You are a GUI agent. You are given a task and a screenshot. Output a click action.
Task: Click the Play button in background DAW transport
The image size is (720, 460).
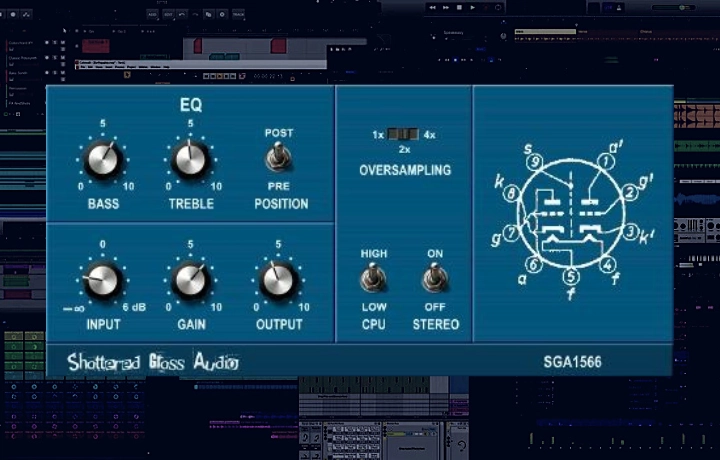coord(472,7)
